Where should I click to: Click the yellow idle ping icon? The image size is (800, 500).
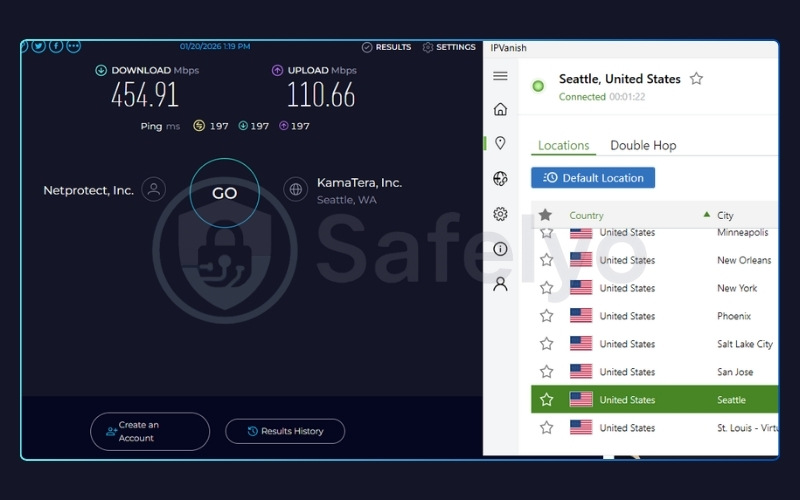pos(199,126)
